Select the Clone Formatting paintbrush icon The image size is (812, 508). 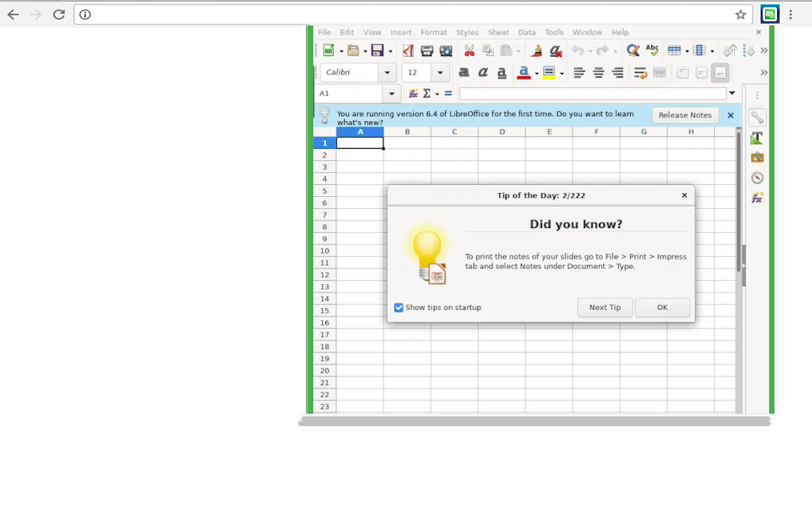click(x=537, y=51)
